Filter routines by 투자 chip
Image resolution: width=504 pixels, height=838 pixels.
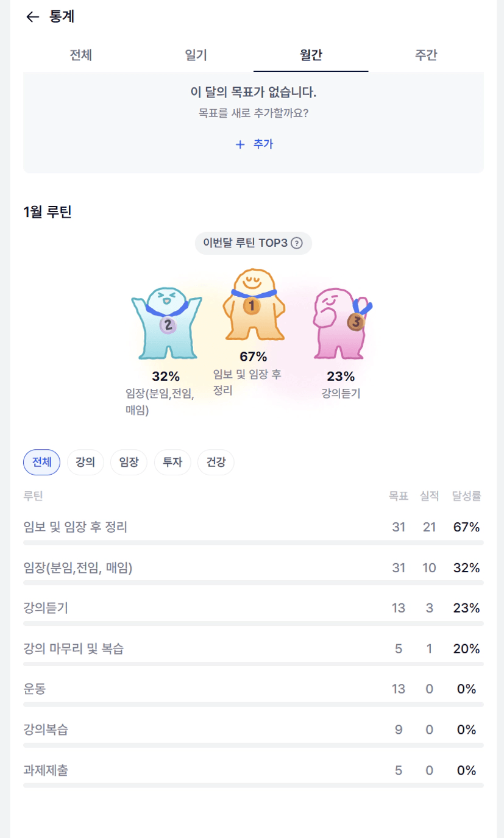click(172, 463)
